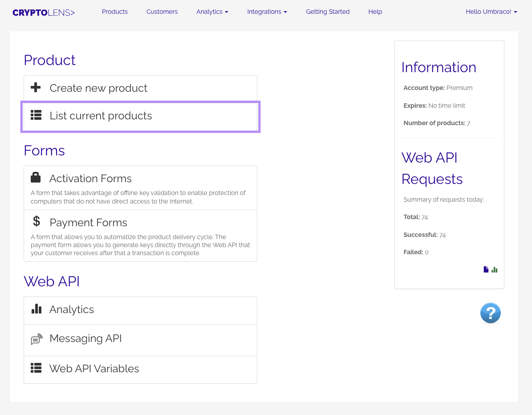Open the Customers menu item

click(162, 12)
